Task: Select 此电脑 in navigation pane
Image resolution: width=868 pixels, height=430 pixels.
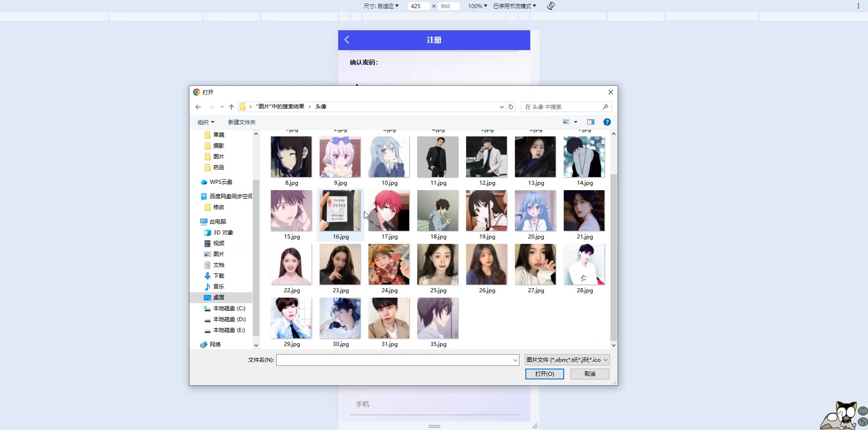Action: click(x=213, y=222)
